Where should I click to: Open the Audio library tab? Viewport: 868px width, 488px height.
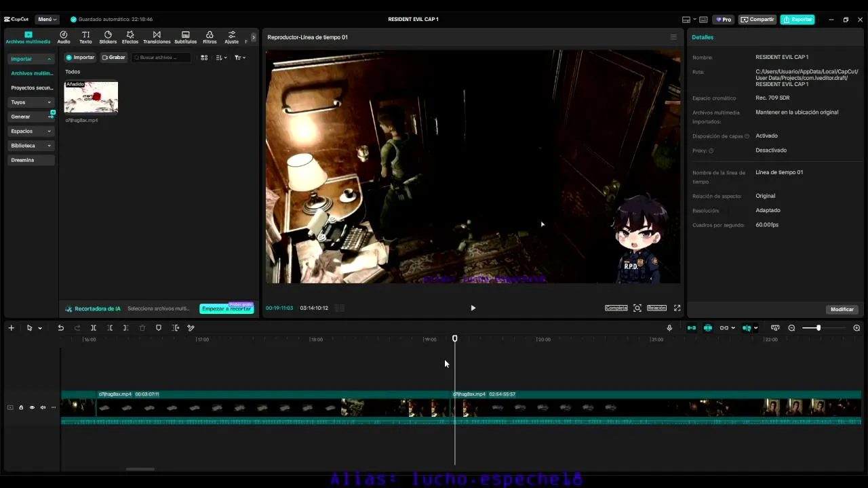click(64, 37)
